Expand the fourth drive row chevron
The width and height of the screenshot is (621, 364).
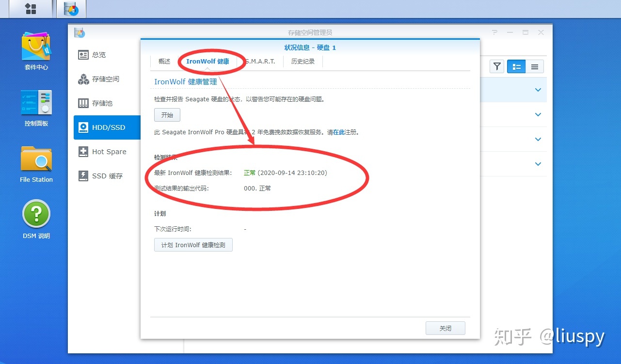tap(538, 164)
